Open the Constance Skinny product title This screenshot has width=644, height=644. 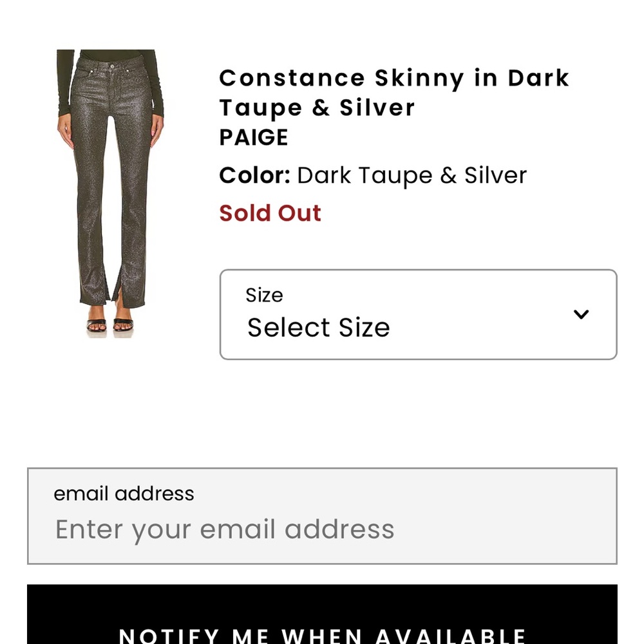pyautogui.click(x=394, y=92)
